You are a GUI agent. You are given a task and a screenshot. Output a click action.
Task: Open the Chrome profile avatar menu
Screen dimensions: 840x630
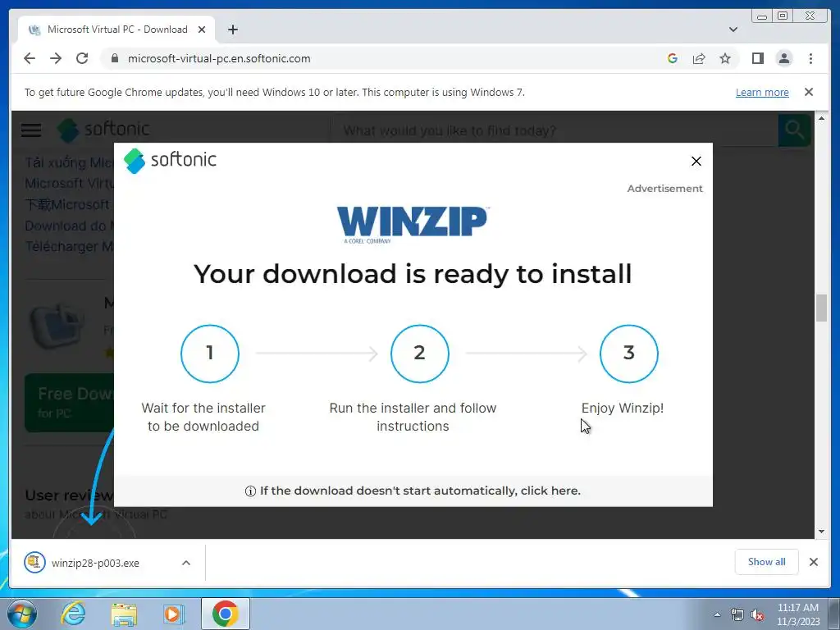pos(783,58)
